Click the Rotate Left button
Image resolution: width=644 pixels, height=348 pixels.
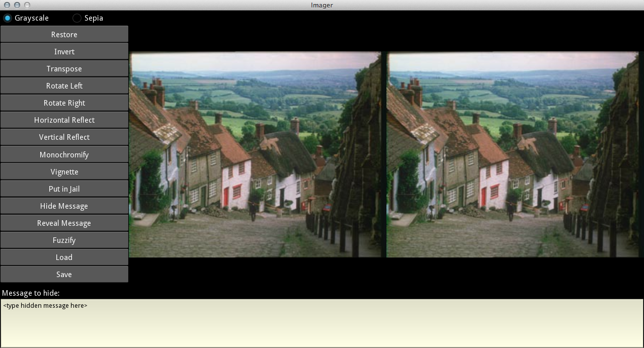point(64,86)
